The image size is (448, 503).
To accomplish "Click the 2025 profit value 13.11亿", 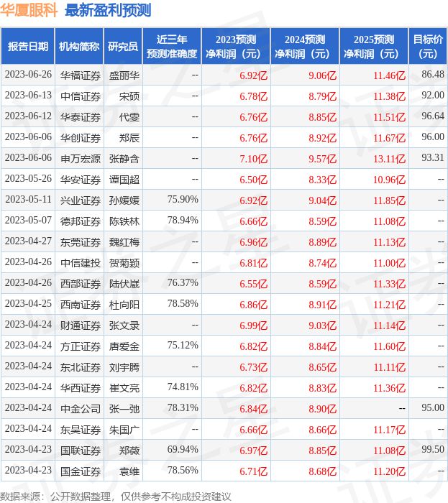I will tap(389, 159).
